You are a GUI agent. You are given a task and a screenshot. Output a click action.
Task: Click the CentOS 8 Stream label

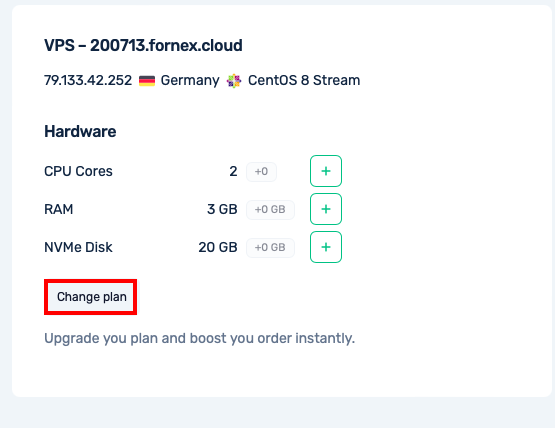click(304, 80)
